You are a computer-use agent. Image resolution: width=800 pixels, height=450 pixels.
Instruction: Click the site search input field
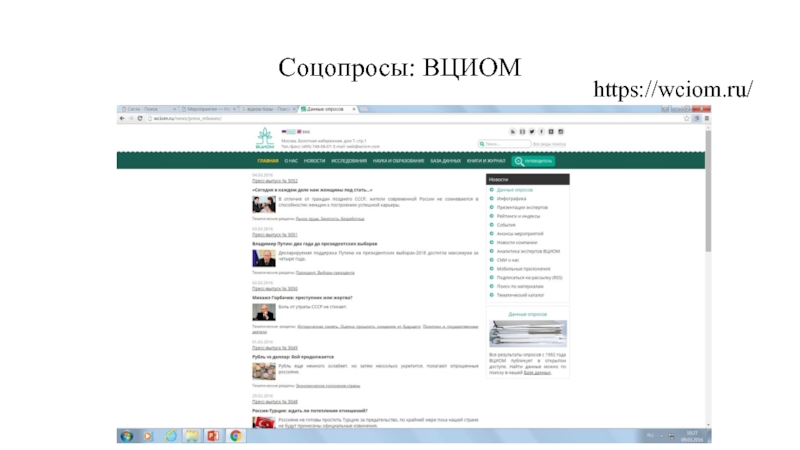click(x=507, y=144)
